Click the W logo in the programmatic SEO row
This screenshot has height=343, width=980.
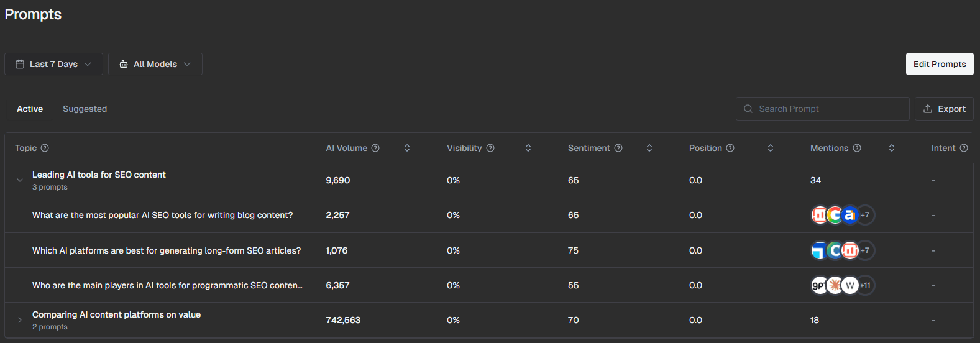coord(849,285)
